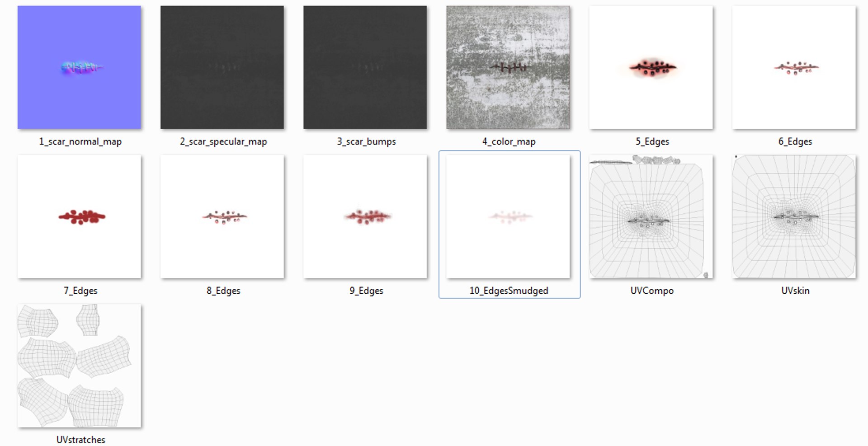The width and height of the screenshot is (868, 446).
Task: Click the file name "4_color_map"
Action: [509, 141]
